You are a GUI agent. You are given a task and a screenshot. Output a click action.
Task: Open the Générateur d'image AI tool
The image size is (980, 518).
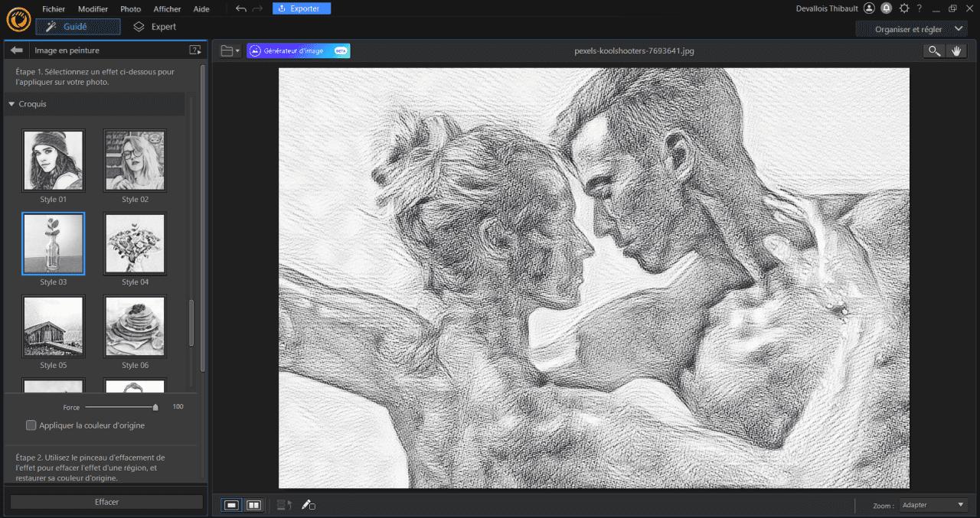pos(297,50)
